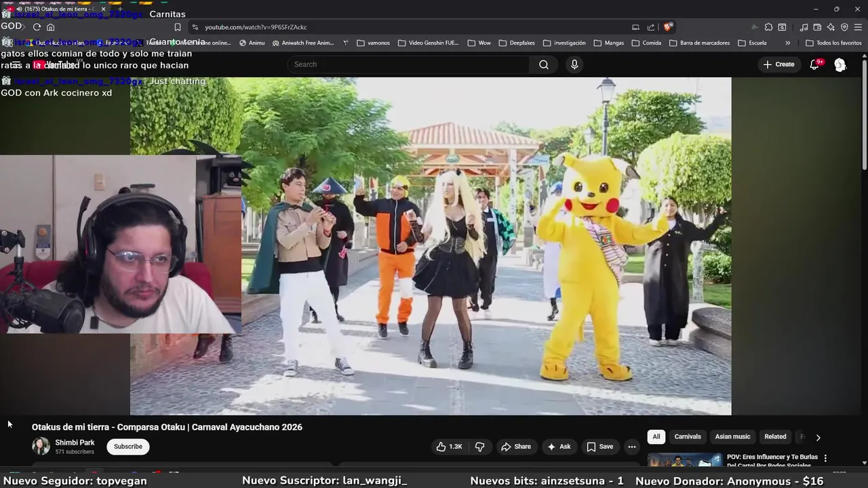Open the Shimbi Park channel name link
Image resolution: width=868 pixels, height=488 pixels.
click(x=75, y=443)
